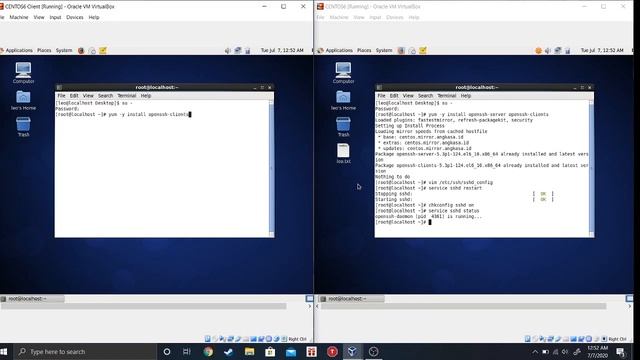Launch Firefox from left VM panel

(81, 51)
